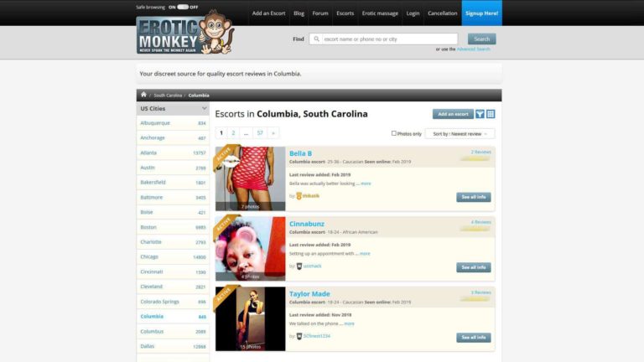Open the Sort by Newest review dropdown

[x=460, y=134]
